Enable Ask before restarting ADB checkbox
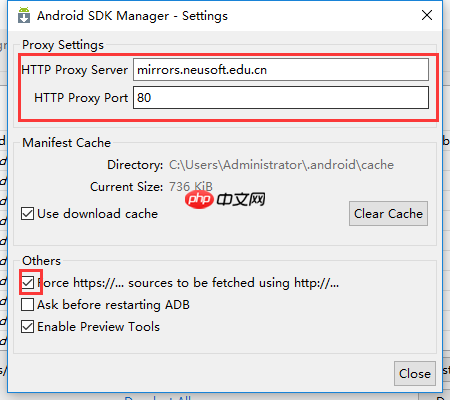Viewport: 450px width, 400px height. tap(27, 305)
